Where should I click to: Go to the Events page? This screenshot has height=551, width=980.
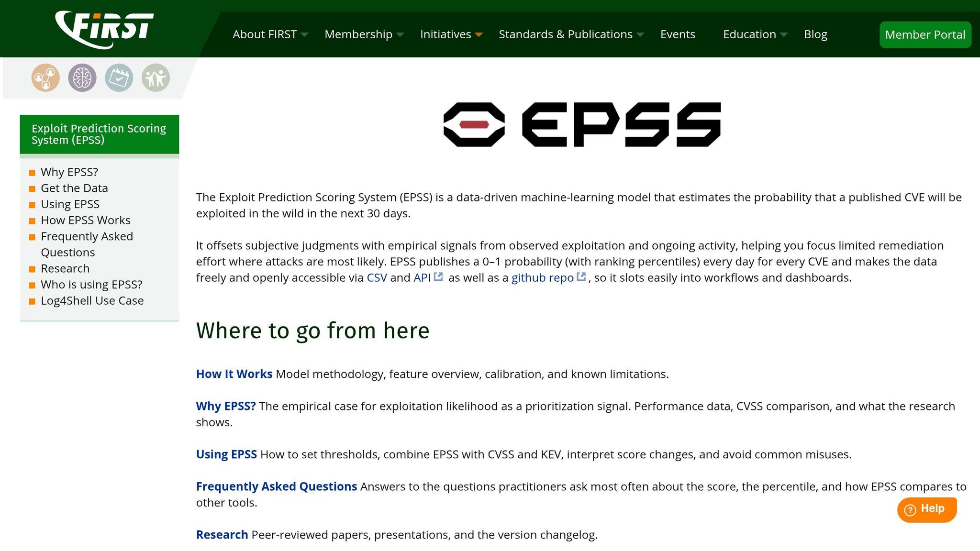click(x=678, y=34)
